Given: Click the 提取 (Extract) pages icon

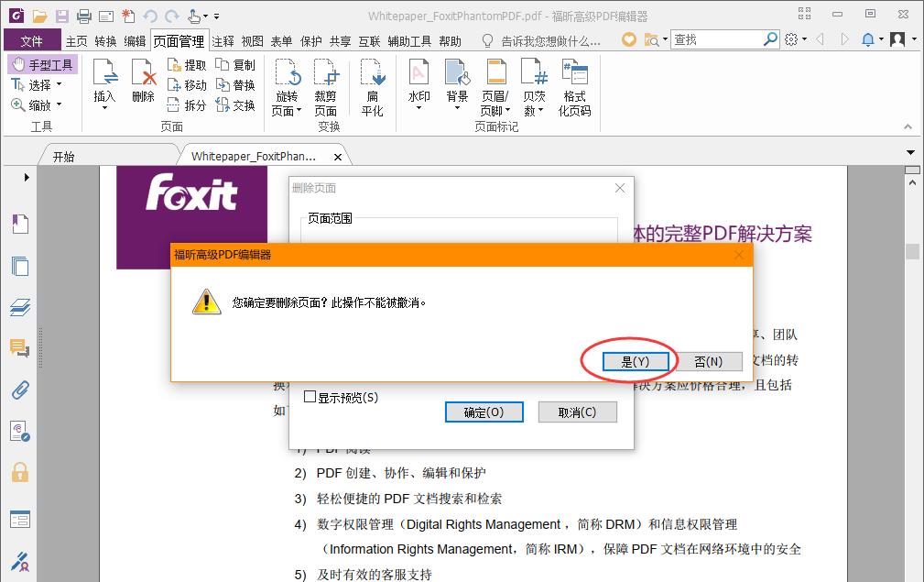Looking at the screenshot, I should click(187, 65).
